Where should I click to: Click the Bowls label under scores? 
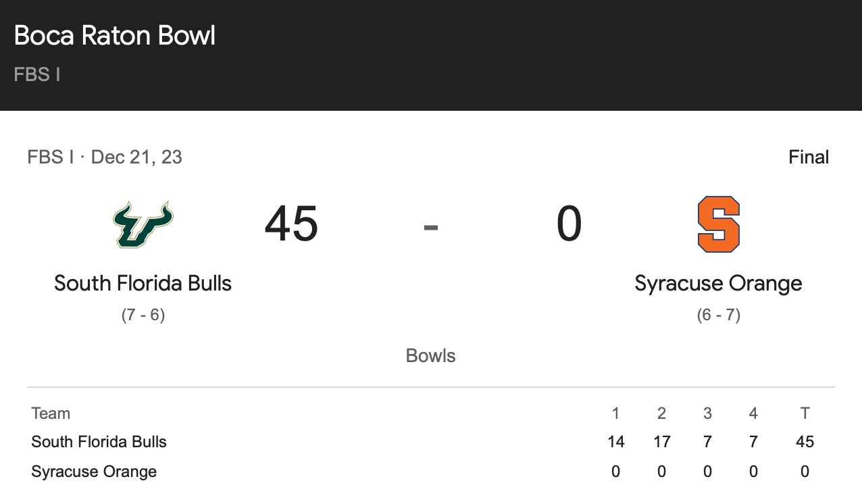pos(430,356)
